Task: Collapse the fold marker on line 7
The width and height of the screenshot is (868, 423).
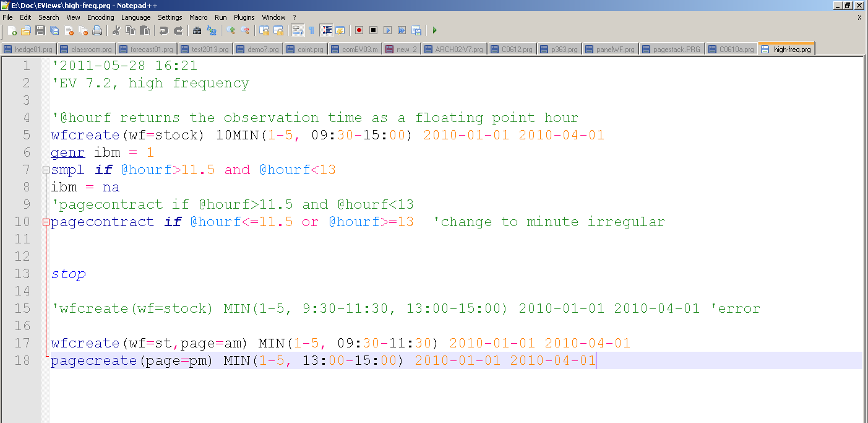Action: click(46, 170)
